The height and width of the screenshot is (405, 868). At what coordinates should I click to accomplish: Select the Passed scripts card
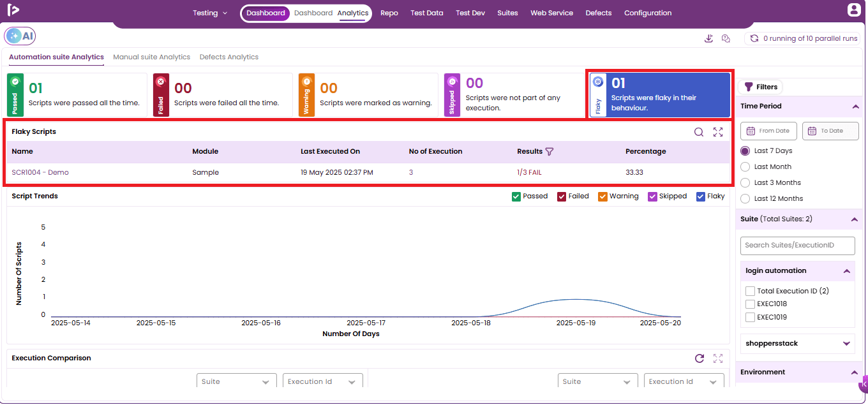(x=77, y=95)
